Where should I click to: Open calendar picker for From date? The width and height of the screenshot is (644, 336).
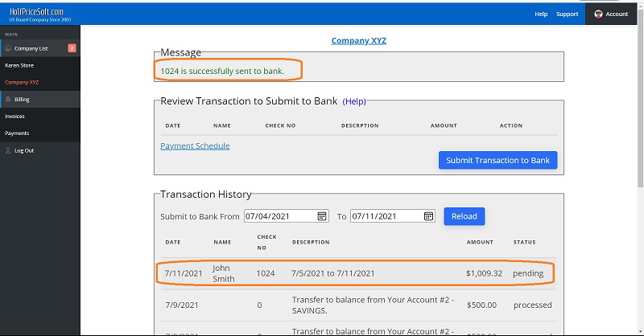pyautogui.click(x=322, y=216)
